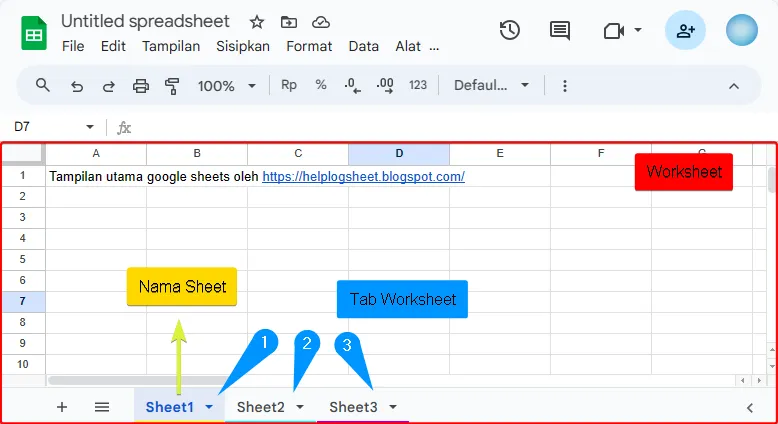Star the Untitled spreadsheet
The width and height of the screenshot is (778, 424).
(x=257, y=22)
